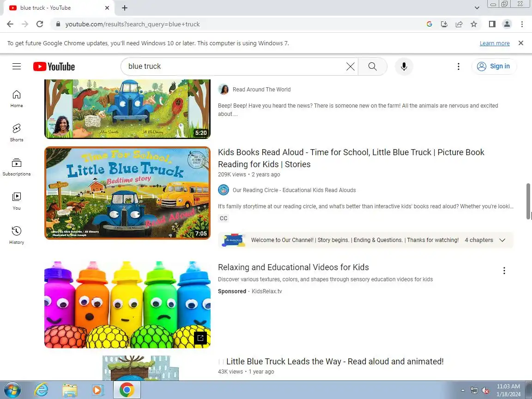Open 'Little Blue Truck Leads the Way' title
532x399 pixels.
[x=335, y=362]
